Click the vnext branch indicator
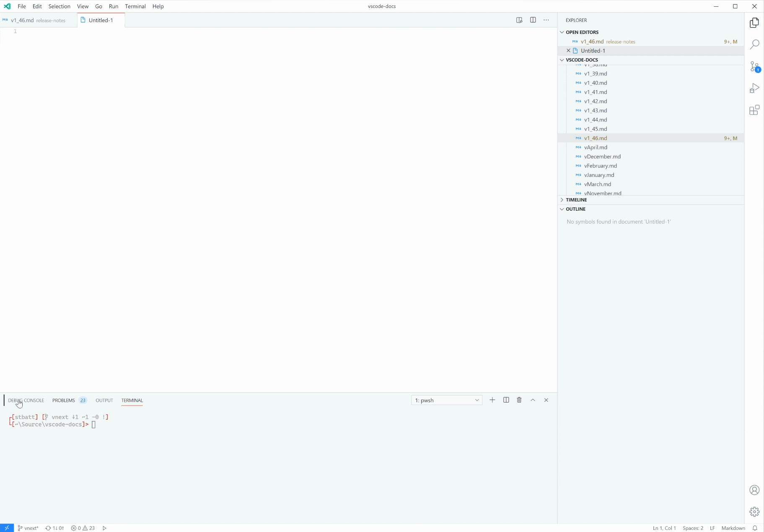Image resolution: width=764 pixels, height=532 pixels. click(28, 528)
